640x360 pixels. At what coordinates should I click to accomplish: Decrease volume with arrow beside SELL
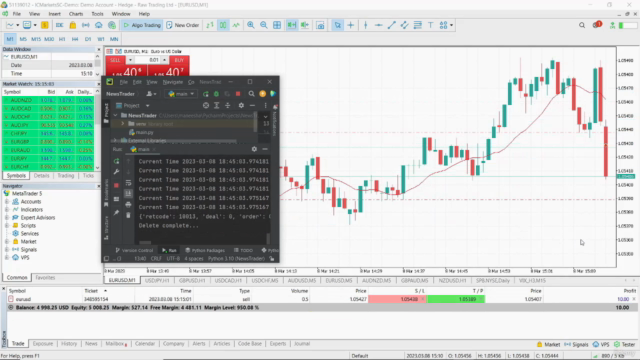130,60
